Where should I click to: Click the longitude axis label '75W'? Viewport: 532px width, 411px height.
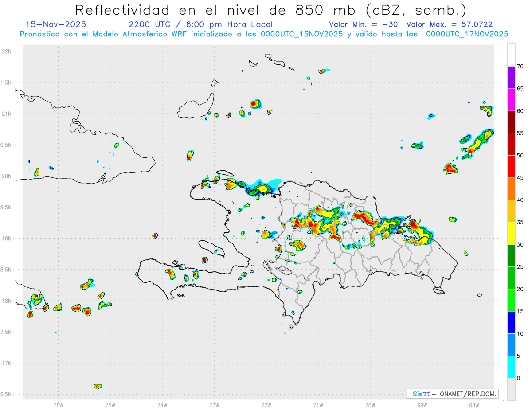(110, 405)
